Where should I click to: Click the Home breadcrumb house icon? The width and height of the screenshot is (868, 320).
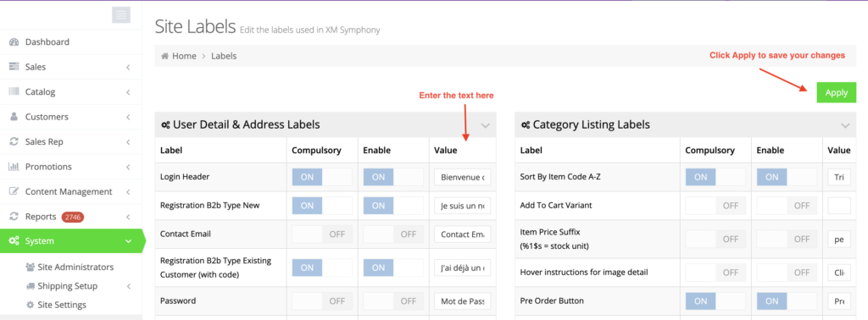[x=165, y=56]
